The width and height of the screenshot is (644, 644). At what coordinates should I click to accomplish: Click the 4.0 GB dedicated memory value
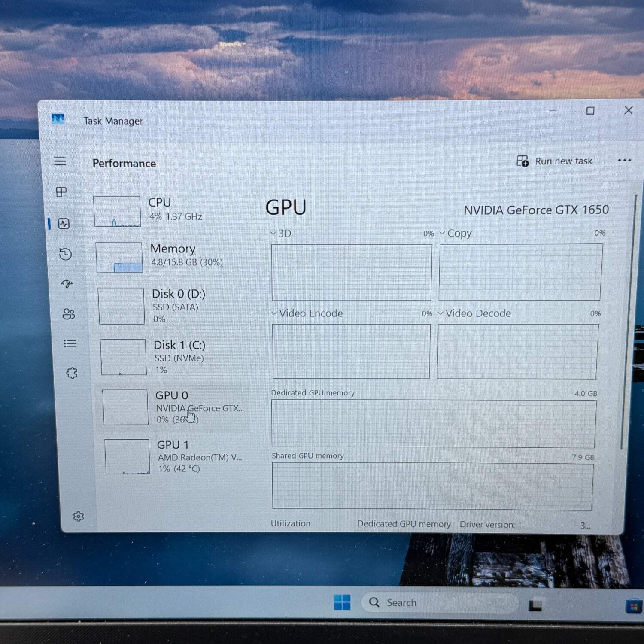586,393
